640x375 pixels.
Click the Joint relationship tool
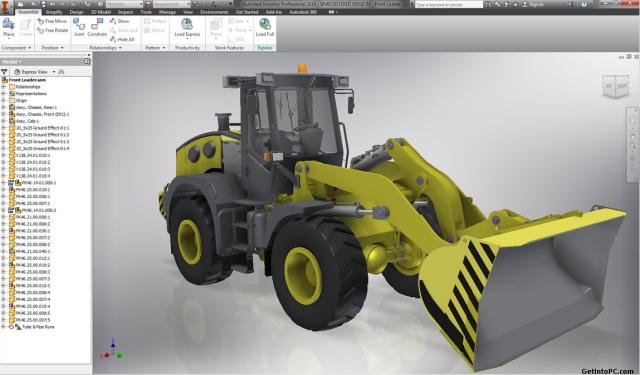[79, 27]
